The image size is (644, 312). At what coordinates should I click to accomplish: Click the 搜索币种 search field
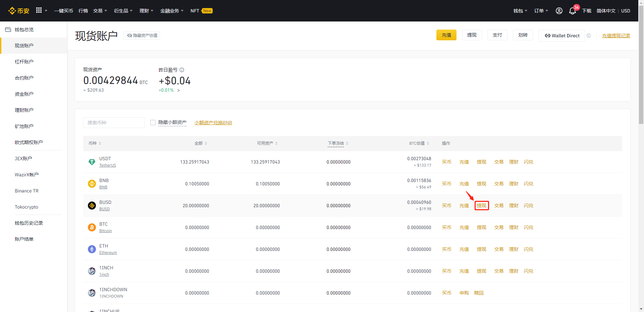tap(114, 123)
